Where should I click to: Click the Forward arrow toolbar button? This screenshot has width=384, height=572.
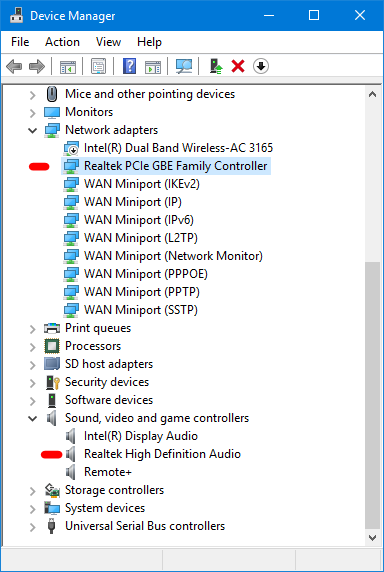[36, 67]
